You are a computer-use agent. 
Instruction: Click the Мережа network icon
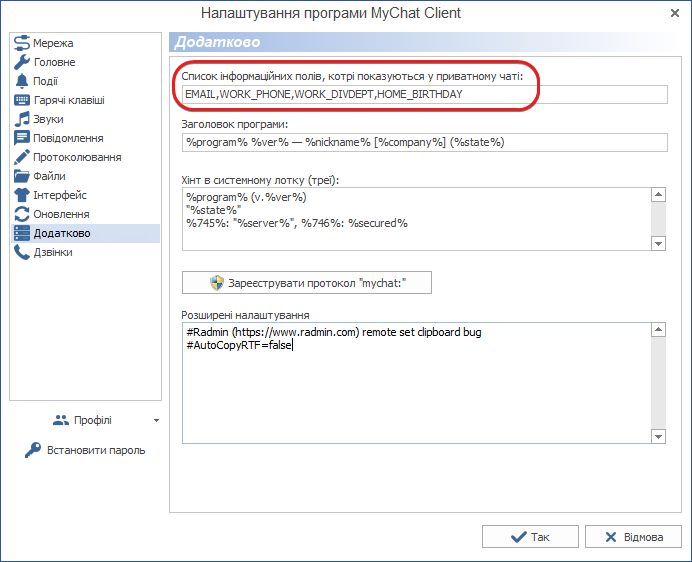coord(22,43)
